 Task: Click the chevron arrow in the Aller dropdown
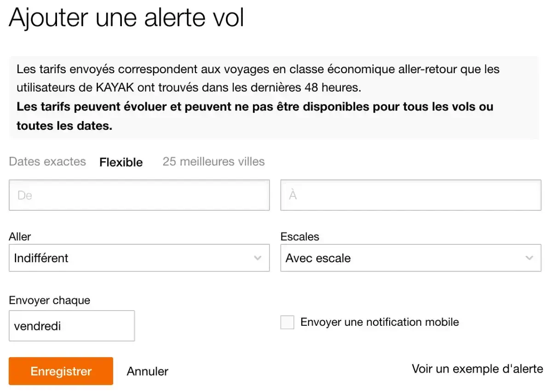coord(258,258)
